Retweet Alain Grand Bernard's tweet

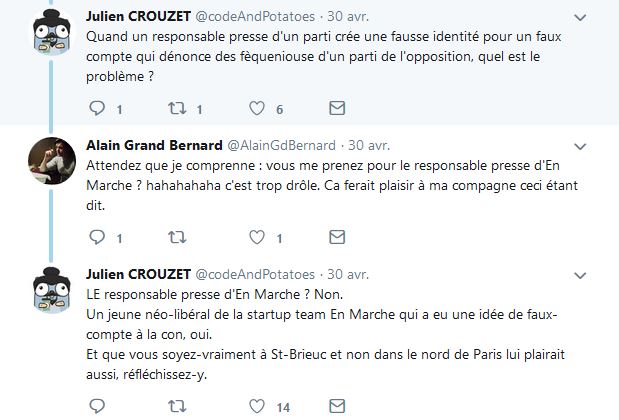(x=176, y=237)
